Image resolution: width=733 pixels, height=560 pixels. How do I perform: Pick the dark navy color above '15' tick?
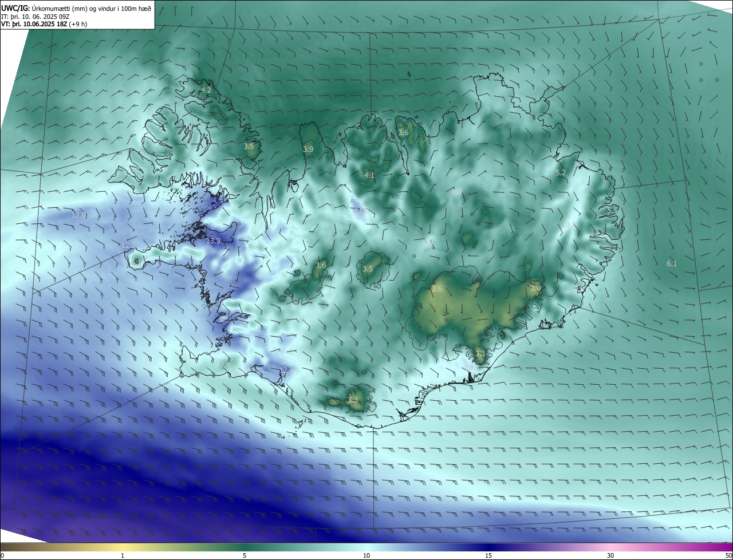[488, 547]
